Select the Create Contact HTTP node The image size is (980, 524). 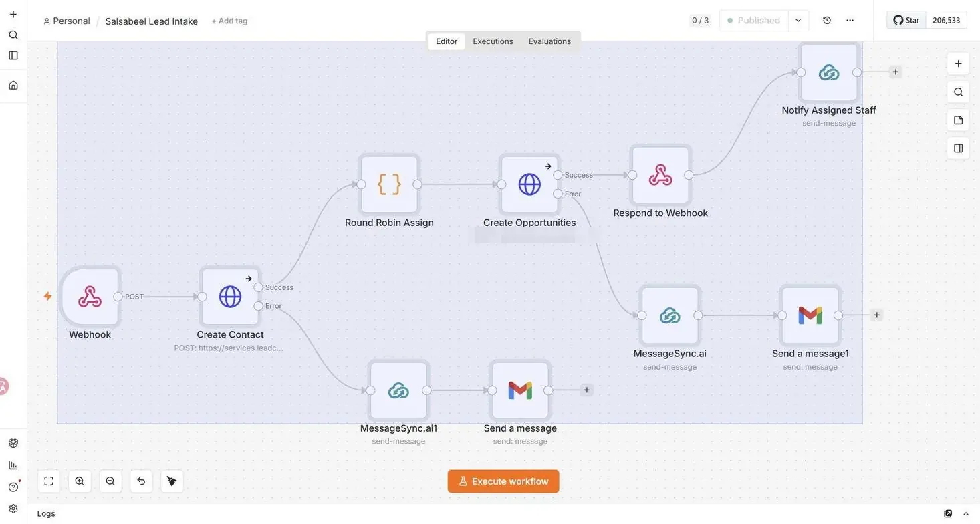tap(230, 297)
